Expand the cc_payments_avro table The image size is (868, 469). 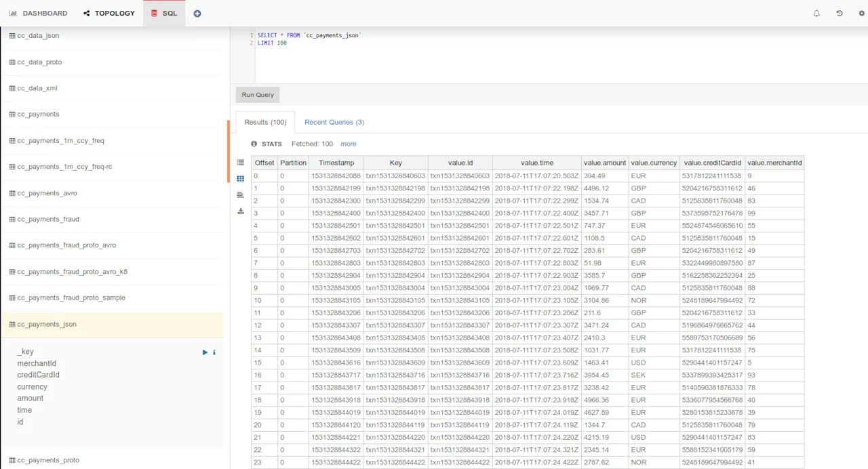(47, 193)
